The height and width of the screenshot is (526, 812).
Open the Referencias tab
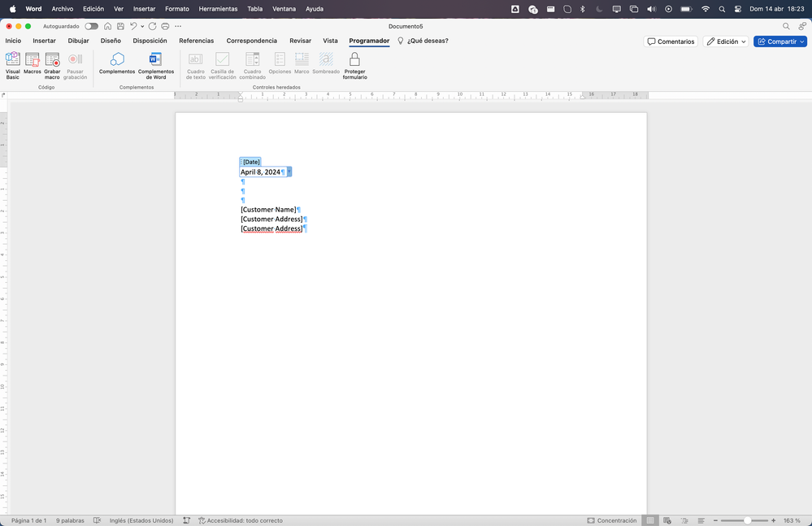(x=196, y=41)
